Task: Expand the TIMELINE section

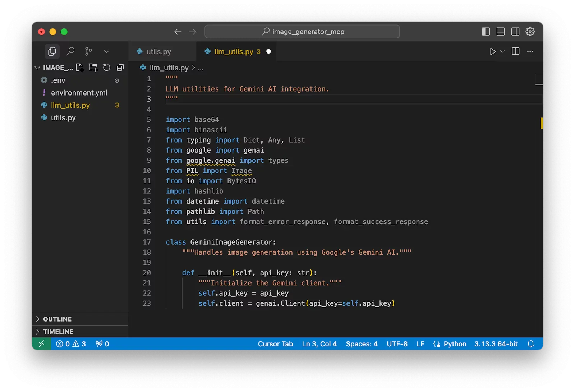Action: point(80,331)
